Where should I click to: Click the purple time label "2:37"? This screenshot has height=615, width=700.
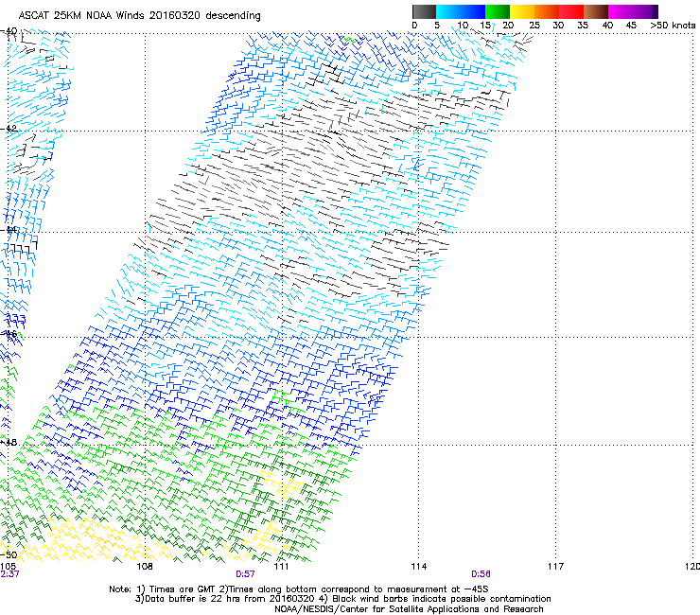coord(9,574)
